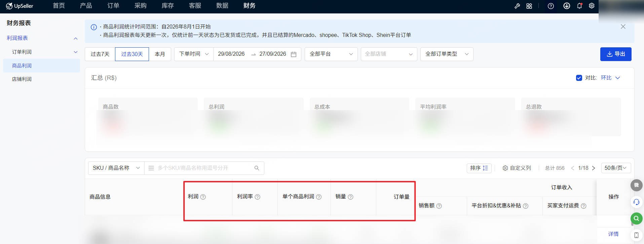Screen dimensions: 644x244
Task: Close the blue info notice banner
Action: 623,27
